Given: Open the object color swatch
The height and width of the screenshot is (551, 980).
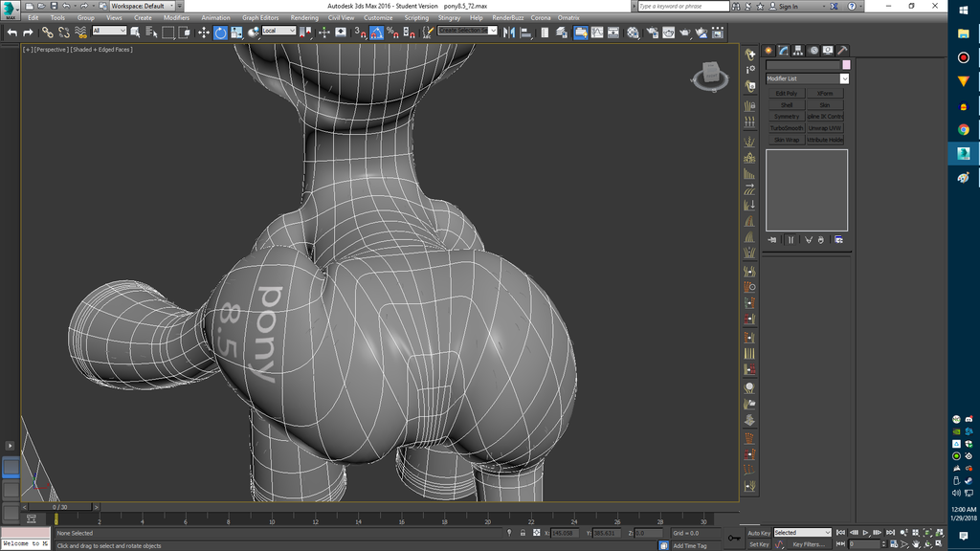Looking at the screenshot, I should click(847, 65).
